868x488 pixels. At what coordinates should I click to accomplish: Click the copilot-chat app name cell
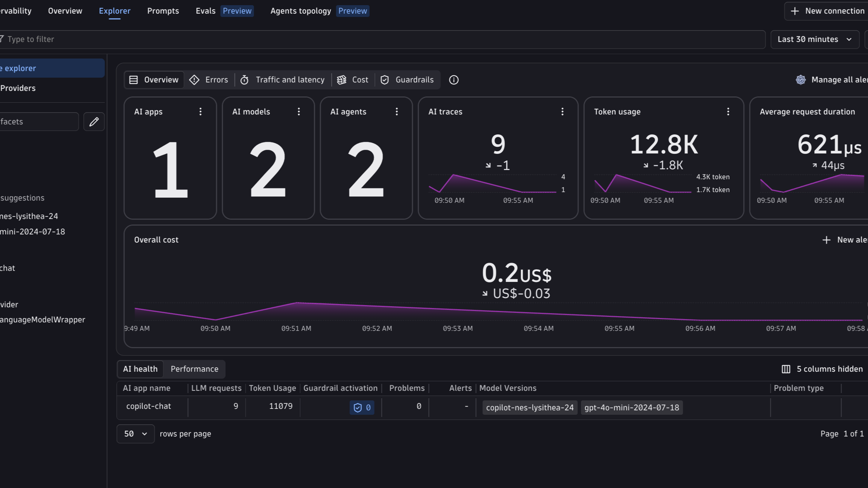pos(149,406)
